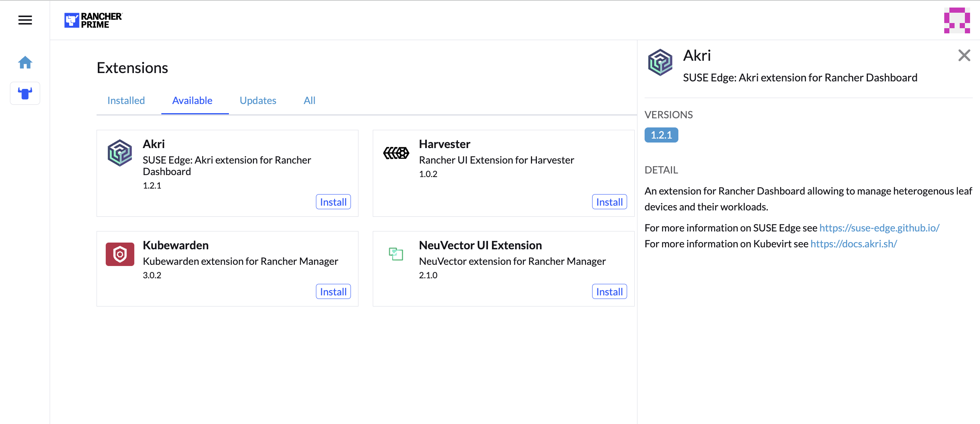The width and height of the screenshot is (980, 424).
Task: Click the Kubewarden shield icon
Action: (120, 254)
